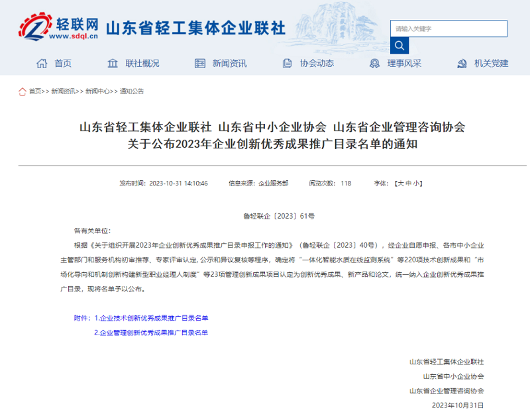Click the medal icon beside 理事风采
Screen dimensions: 530x420
click(374, 64)
